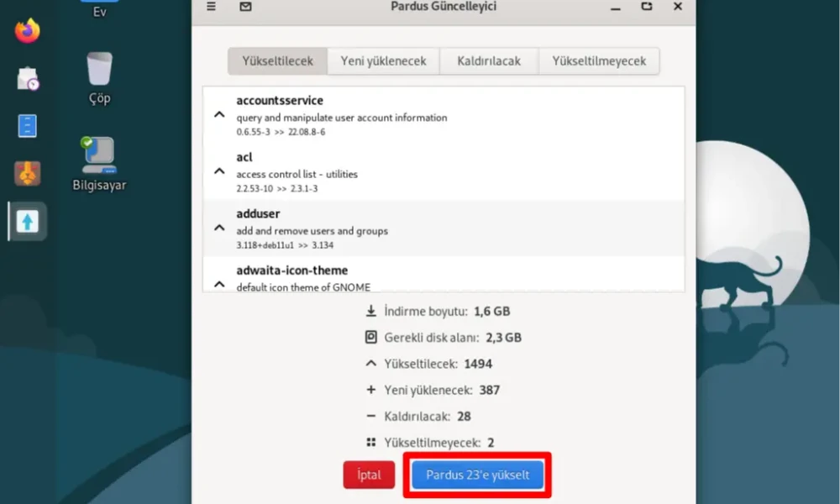Click the required disk space value 2,3 GB
Screen dimensions: 840x504
pyautogui.click(x=503, y=338)
